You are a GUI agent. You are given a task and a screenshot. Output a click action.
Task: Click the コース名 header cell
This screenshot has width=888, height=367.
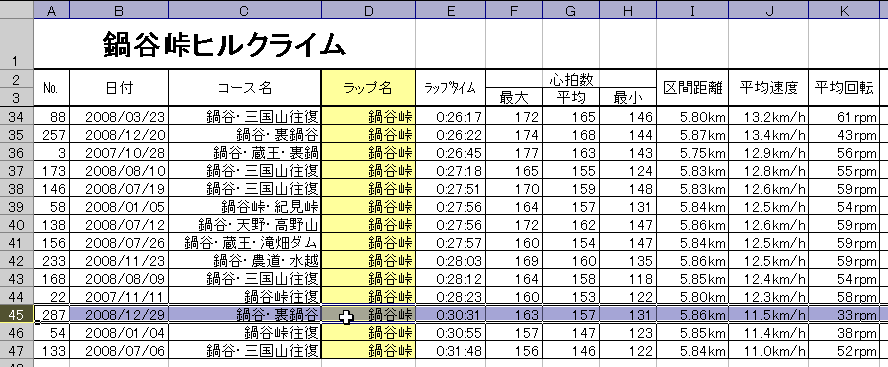(x=245, y=88)
